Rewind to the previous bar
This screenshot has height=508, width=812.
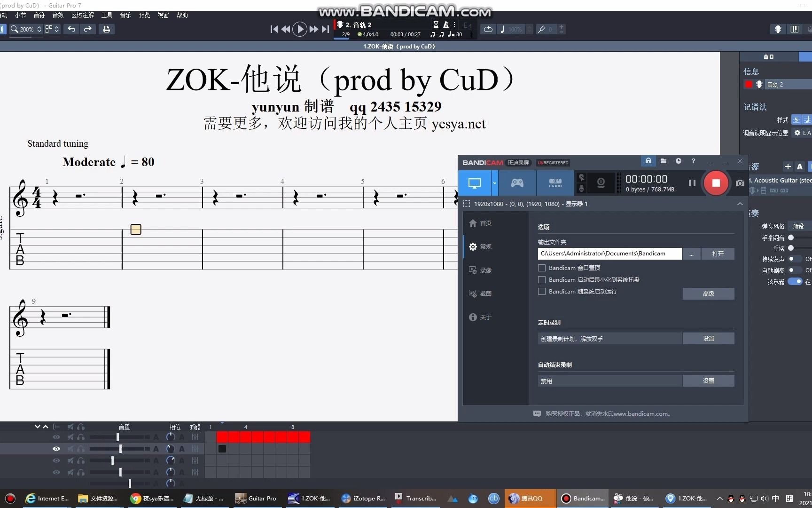click(285, 29)
